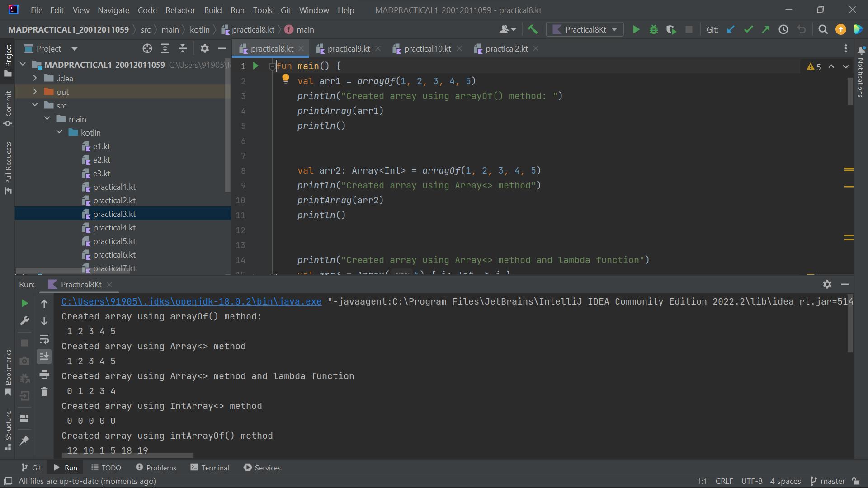Click master branch in status bar
This screenshot has width=868, height=488.
828,481
